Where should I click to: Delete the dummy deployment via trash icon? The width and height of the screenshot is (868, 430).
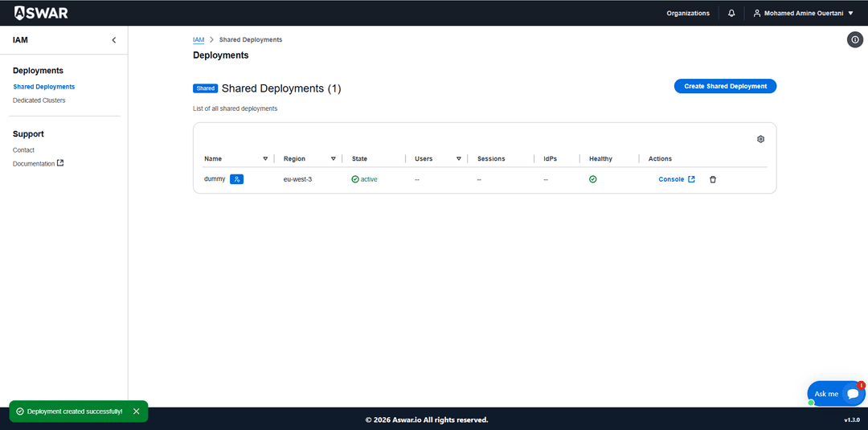click(712, 179)
